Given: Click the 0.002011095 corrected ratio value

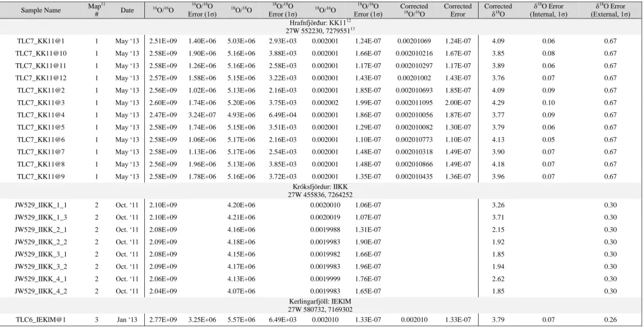Looking at the screenshot, I should tap(414, 102).
